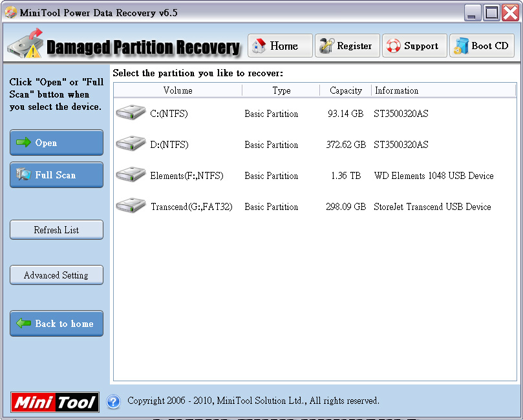This screenshot has width=523, height=420.
Task: Refresh the partition list
Action: [56, 229]
